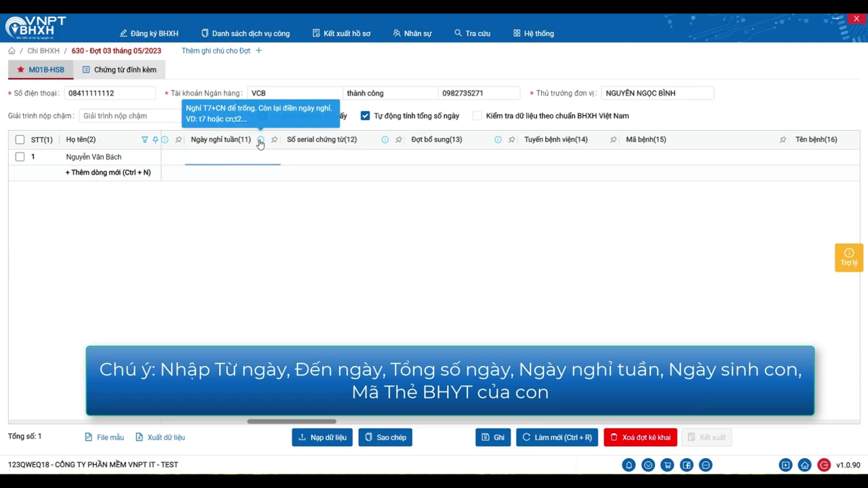The width and height of the screenshot is (868, 488).
Task: Pin the Đợt bổ sung(13) column
Action: (512, 140)
